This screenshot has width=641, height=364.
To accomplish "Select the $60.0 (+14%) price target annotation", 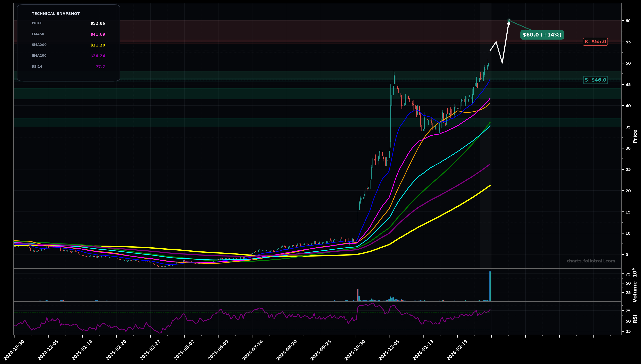I will click(x=542, y=35).
